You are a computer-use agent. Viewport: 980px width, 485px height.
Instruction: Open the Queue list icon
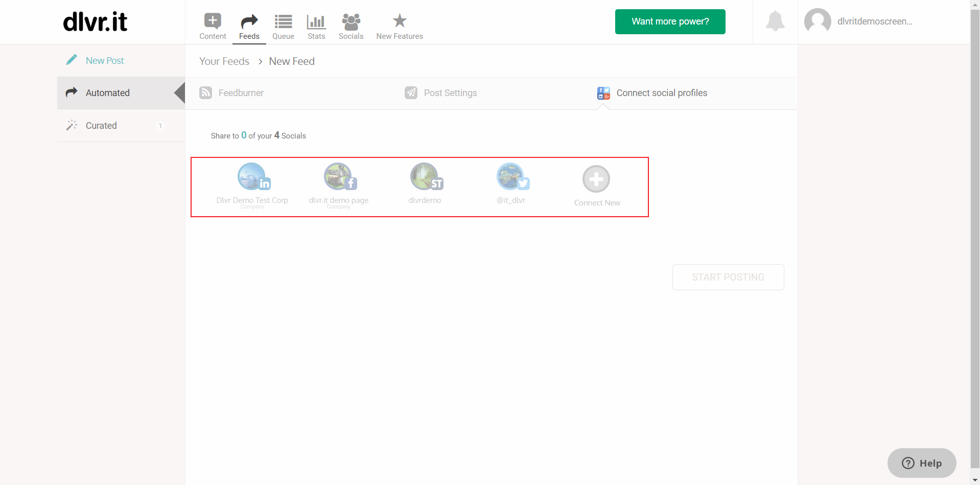point(283,21)
